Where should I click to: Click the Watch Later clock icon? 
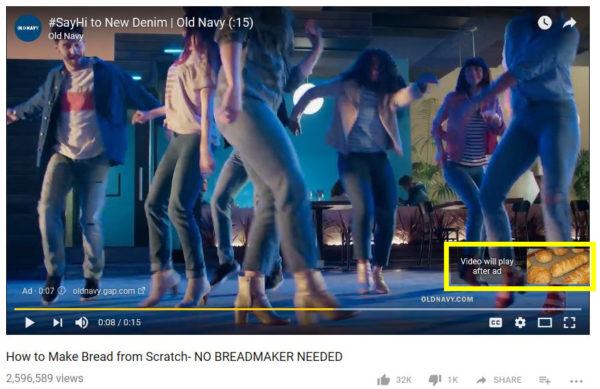545,23
